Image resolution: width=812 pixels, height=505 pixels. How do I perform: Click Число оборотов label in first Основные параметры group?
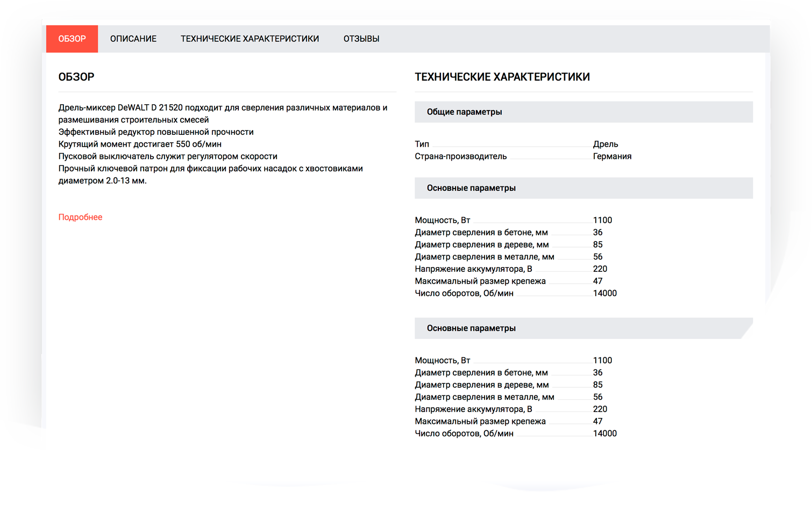point(464,293)
